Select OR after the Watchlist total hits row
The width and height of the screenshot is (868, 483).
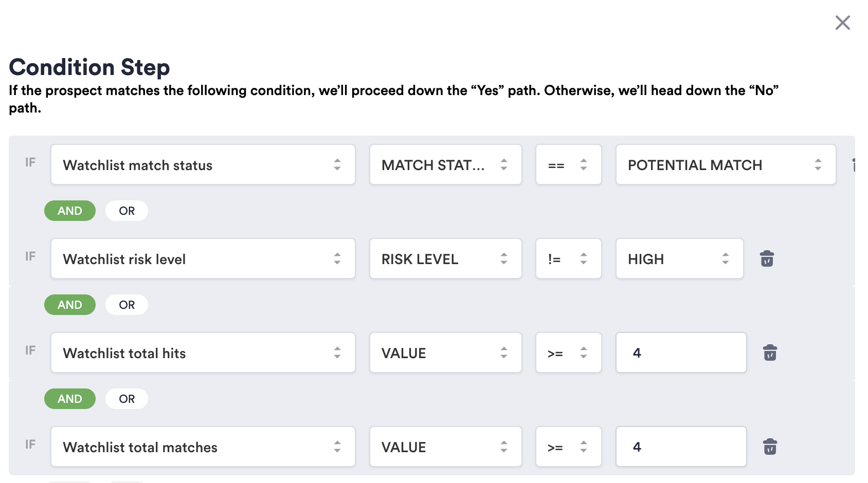126,399
